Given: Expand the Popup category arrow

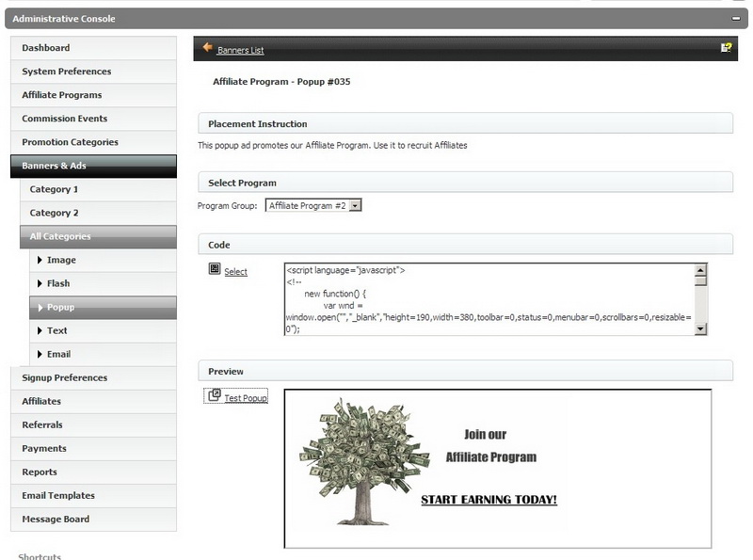Looking at the screenshot, I should (x=40, y=307).
